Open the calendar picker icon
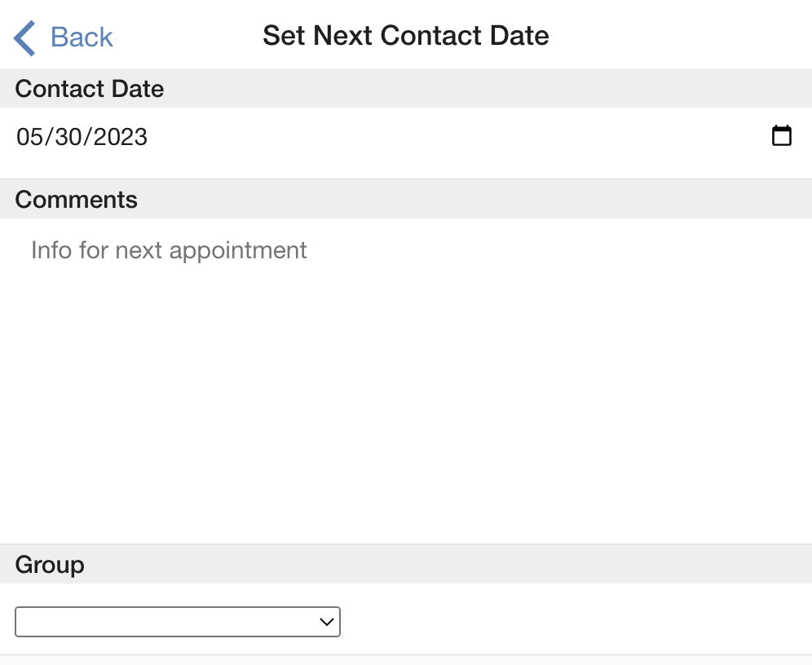Screen dimensions: 812x665 pyautogui.click(x=782, y=135)
